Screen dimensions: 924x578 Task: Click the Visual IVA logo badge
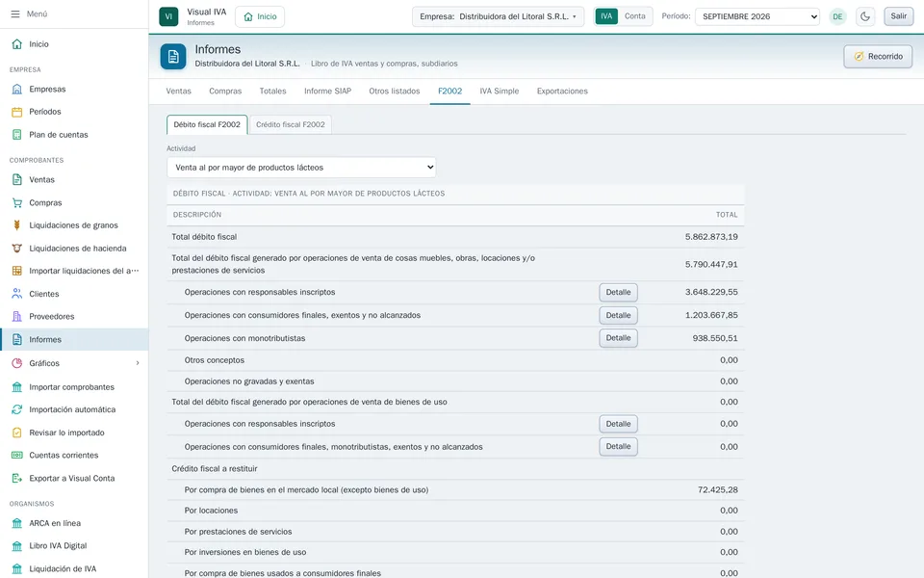(x=168, y=16)
